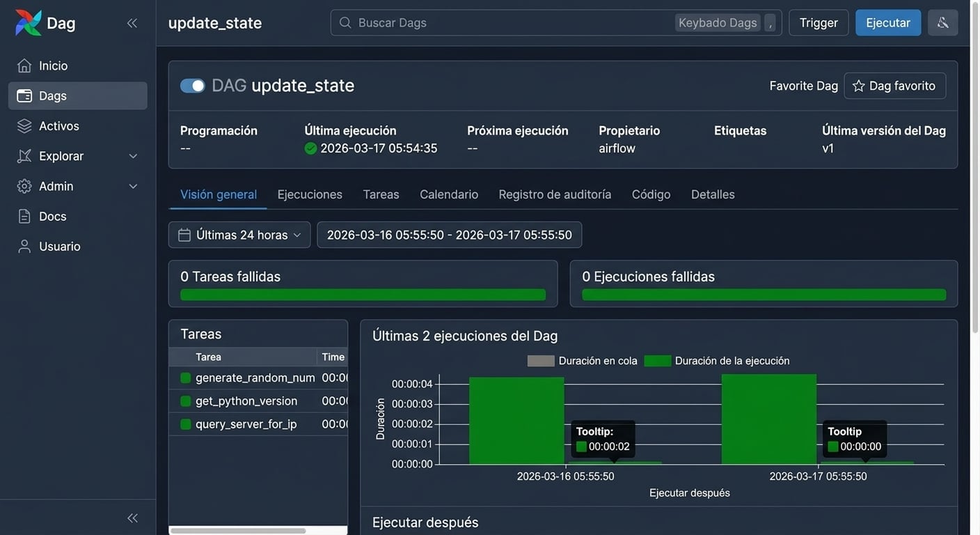Click the icon button right of Ejecutar
The height and width of the screenshot is (535, 980).
(943, 23)
